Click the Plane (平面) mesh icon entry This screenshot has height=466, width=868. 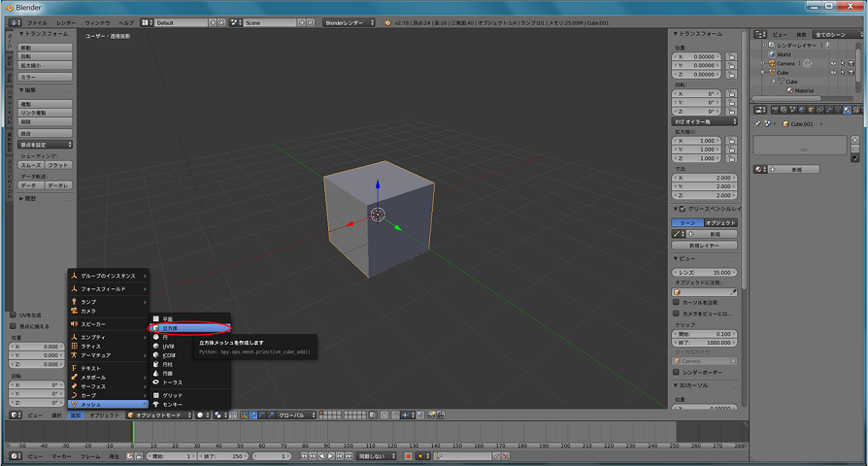pos(155,318)
